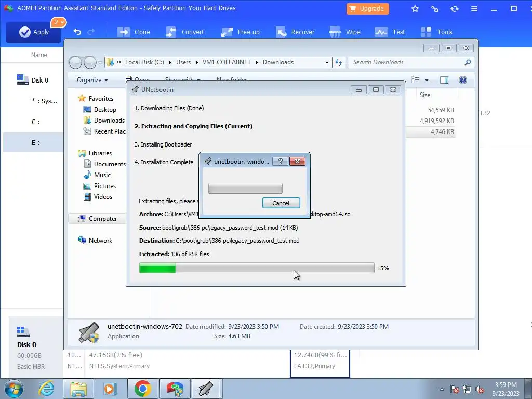Screen dimensions: 532x399
Task: Click Cancel in the unetbootin dialog
Action: tap(281, 203)
